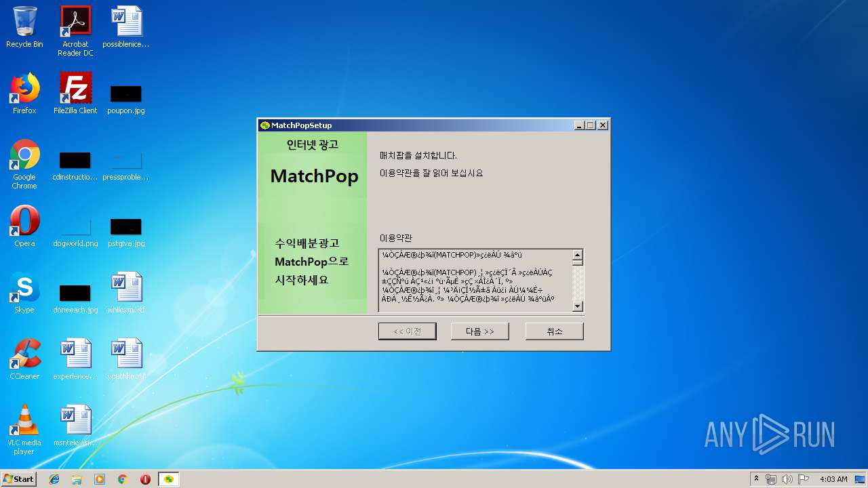This screenshot has width=868, height=488.
Task: Open Windows Media Player taskbar icon
Action: (100, 479)
